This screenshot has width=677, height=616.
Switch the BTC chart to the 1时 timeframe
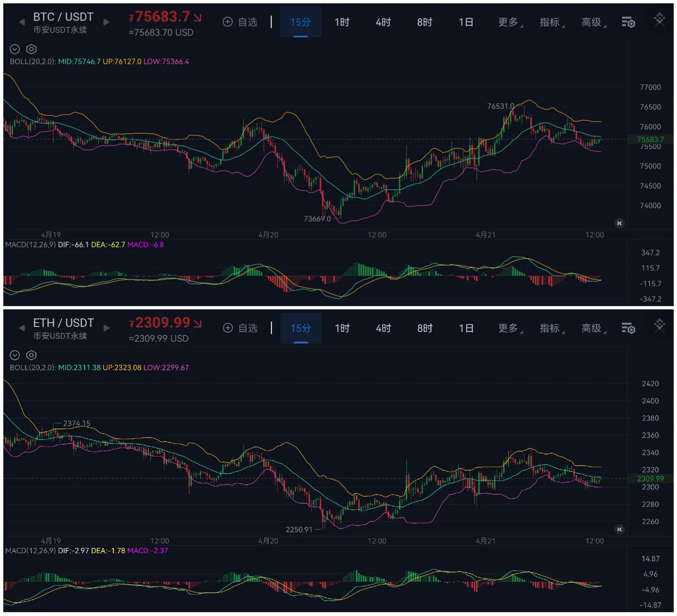tap(342, 22)
